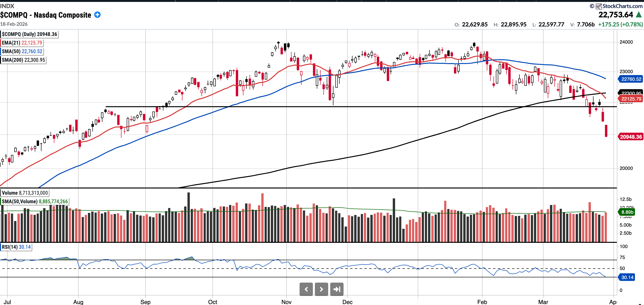This screenshot has width=644, height=305.
Task: Jump to latest with skip-to-end button
Action: click(x=337, y=289)
